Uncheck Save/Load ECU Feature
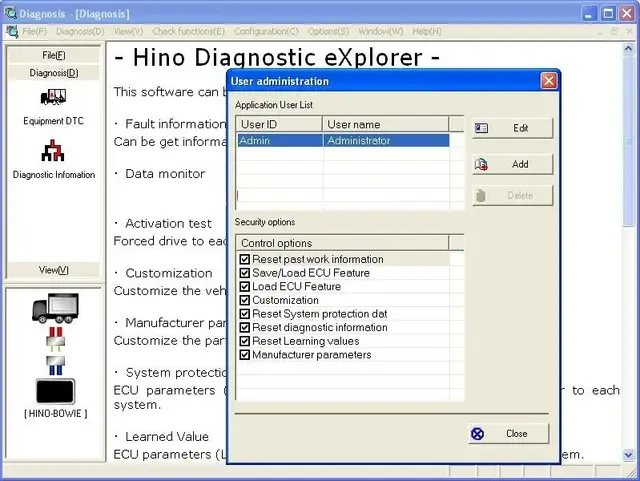640x481 pixels. pos(244,273)
